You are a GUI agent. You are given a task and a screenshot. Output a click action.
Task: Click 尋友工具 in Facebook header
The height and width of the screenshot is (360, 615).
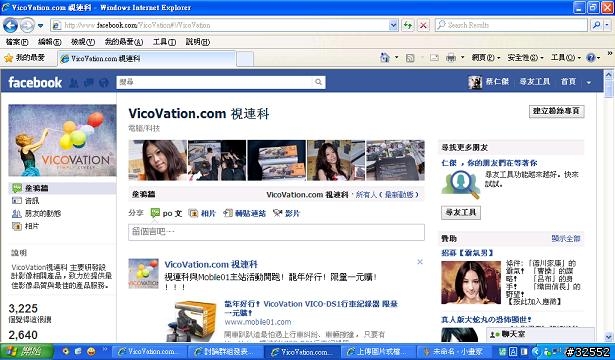click(x=535, y=82)
